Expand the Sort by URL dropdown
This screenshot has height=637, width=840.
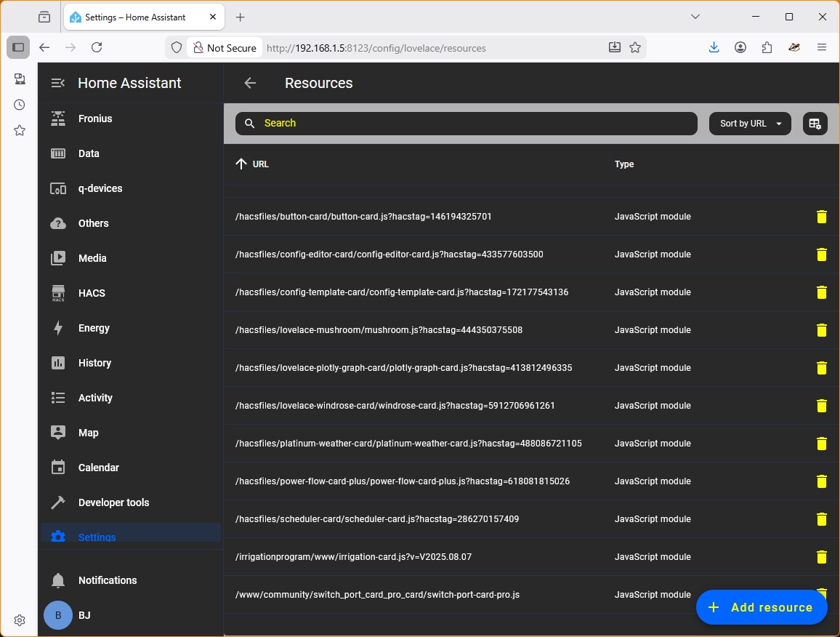(750, 124)
